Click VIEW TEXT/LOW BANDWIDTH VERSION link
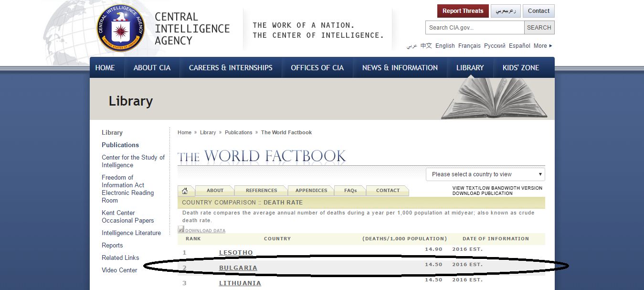 click(497, 188)
